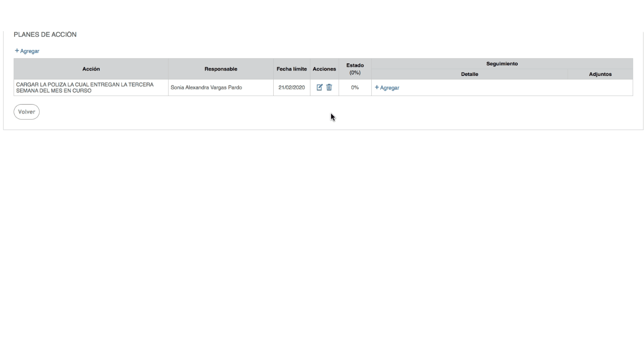
Task: Click the Acciones column header
Action: coord(325,69)
